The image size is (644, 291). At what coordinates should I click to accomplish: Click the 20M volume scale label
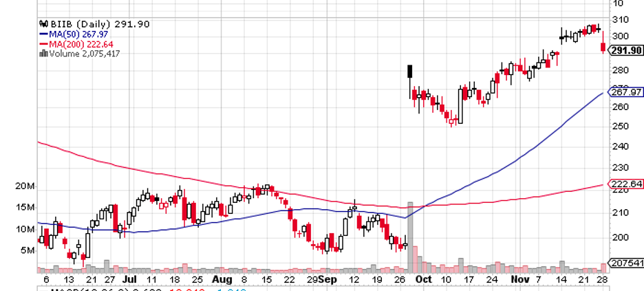[x=25, y=186]
